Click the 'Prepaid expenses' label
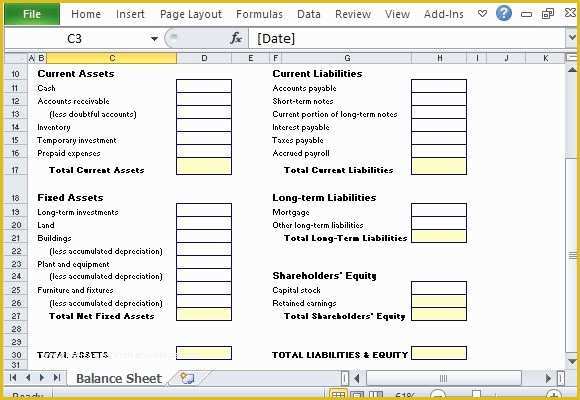 click(x=69, y=154)
